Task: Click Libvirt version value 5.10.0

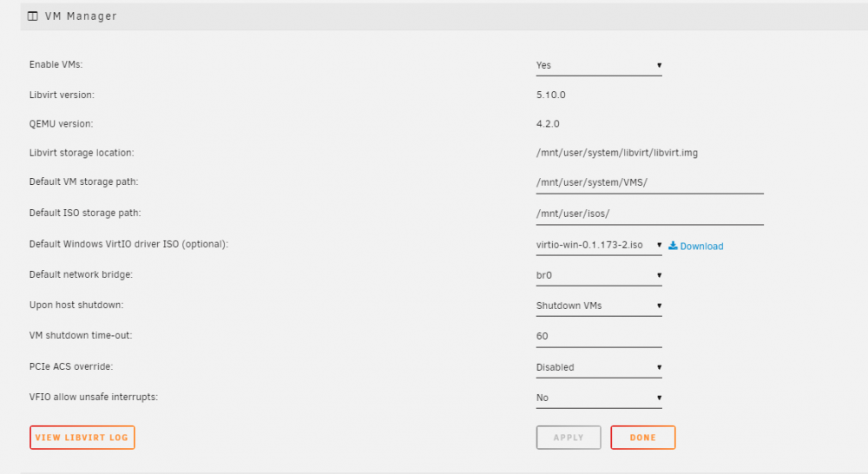Action: tap(551, 95)
